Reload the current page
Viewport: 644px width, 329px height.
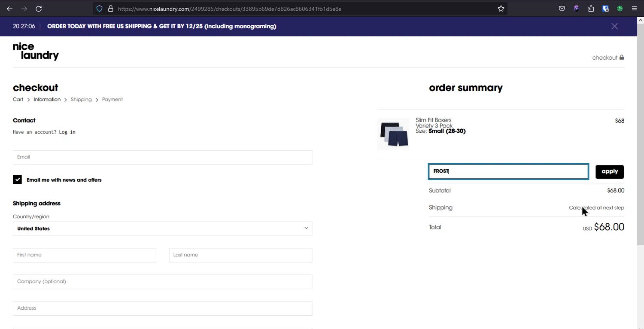click(x=39, y=9)
